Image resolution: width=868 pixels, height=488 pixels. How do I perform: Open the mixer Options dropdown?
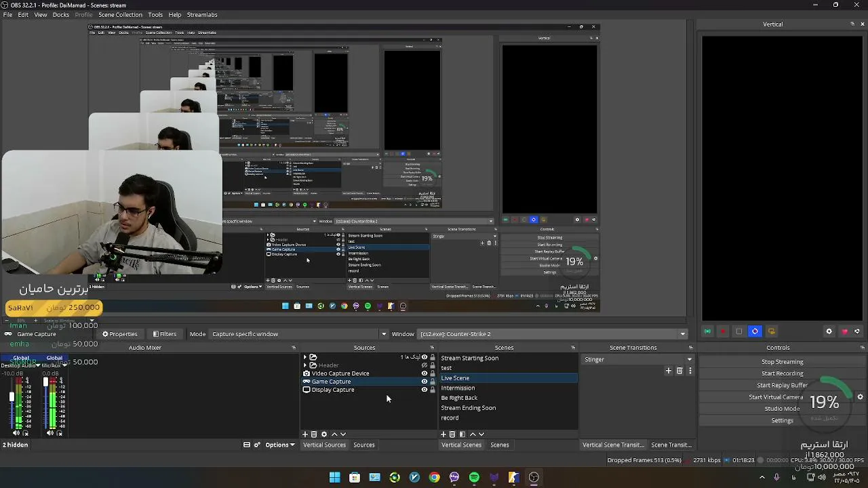pos(279,445)
